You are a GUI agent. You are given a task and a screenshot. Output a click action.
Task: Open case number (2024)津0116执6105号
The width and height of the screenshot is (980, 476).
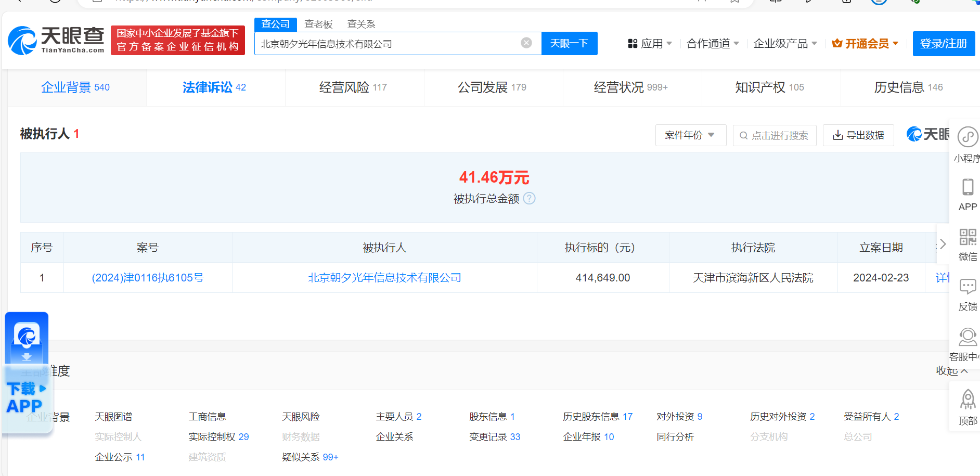click(x=148, y=278)
